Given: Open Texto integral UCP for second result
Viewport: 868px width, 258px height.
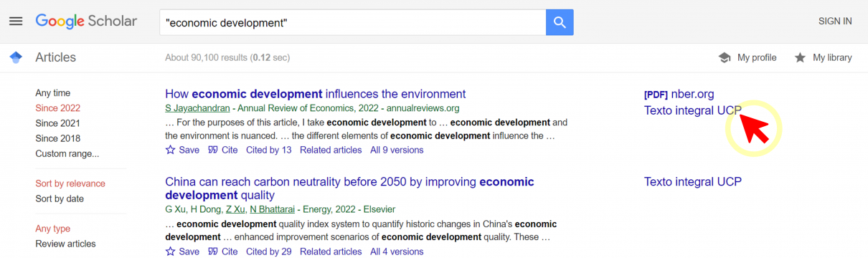Looking at the screenshot, I should tap(693, 182).
